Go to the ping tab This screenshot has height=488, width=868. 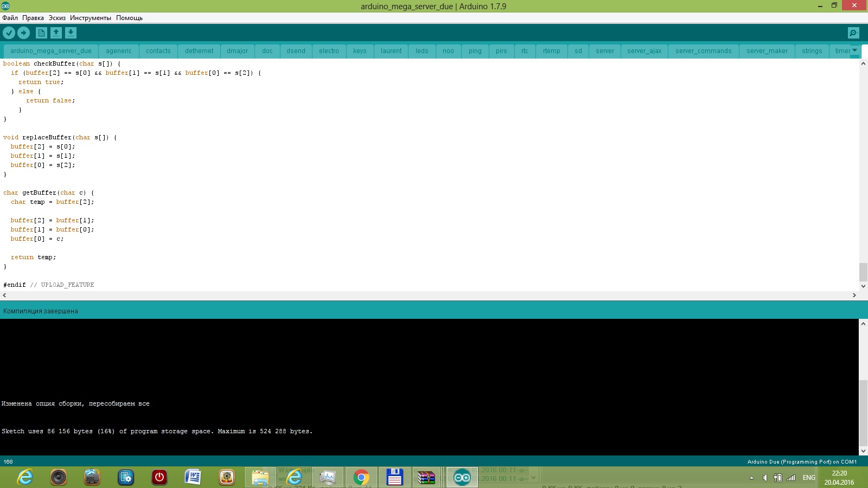[x=475, y=51]
